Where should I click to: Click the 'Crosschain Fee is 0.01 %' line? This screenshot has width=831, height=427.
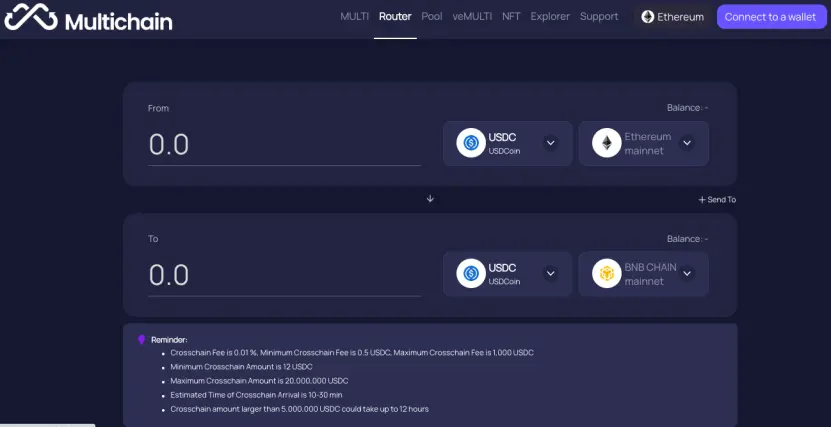[352, 353]
